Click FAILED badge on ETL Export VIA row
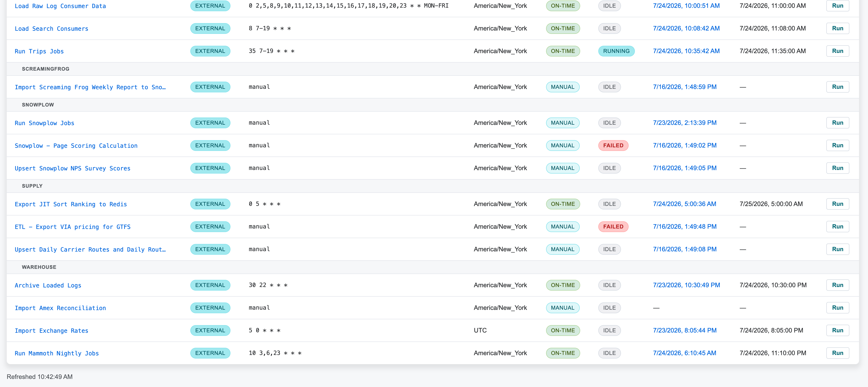 tap(613, 226)
